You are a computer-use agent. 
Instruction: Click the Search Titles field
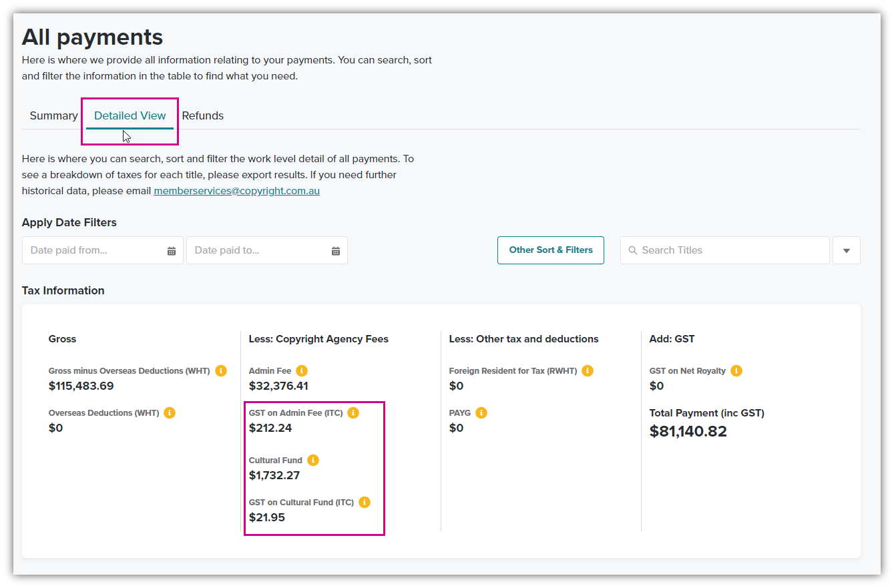point(725,250)
